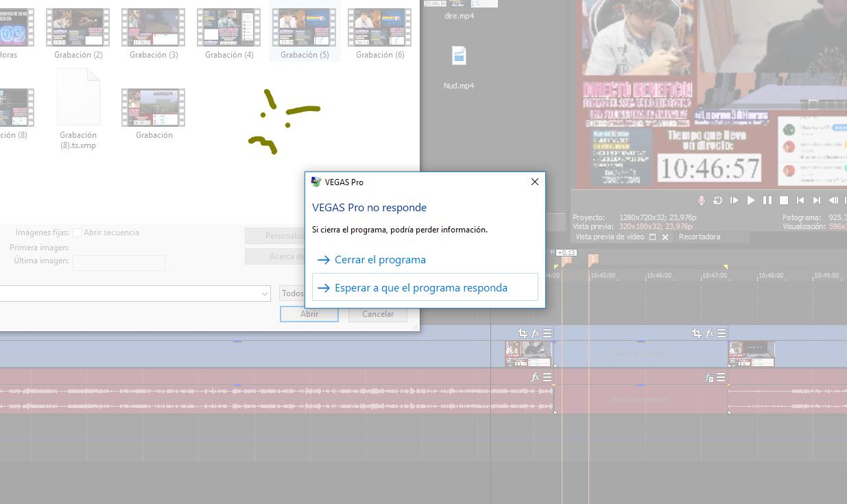This screenshot has height=504, width=847.
Task: Enable loop playback in the preview transport
Action: pyautogui.click(x=717, y=200)
